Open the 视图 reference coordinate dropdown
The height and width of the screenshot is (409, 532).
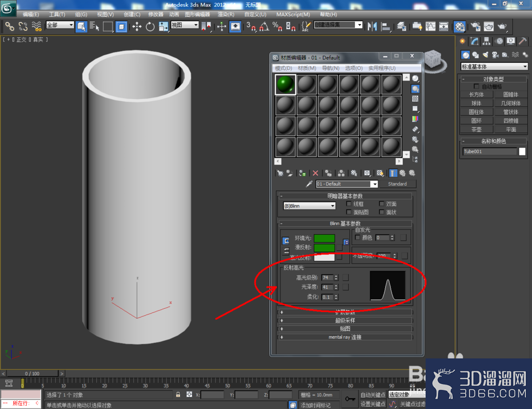tap(185, 25)
